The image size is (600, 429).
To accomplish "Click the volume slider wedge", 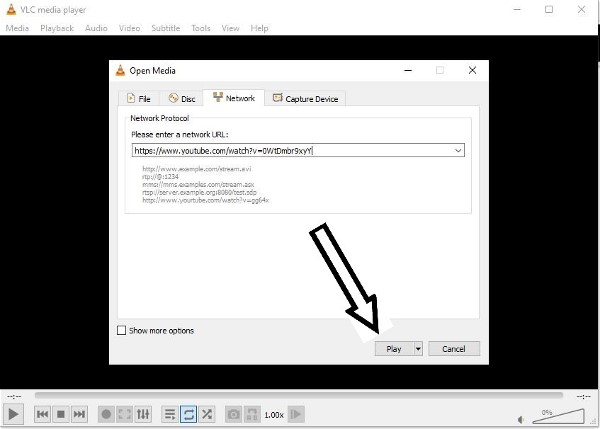I will 558,416.
